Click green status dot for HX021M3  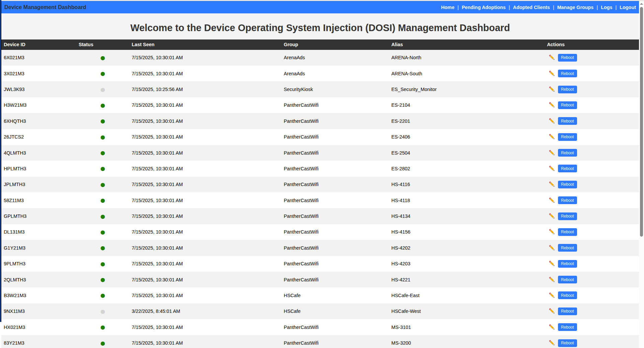103,328
